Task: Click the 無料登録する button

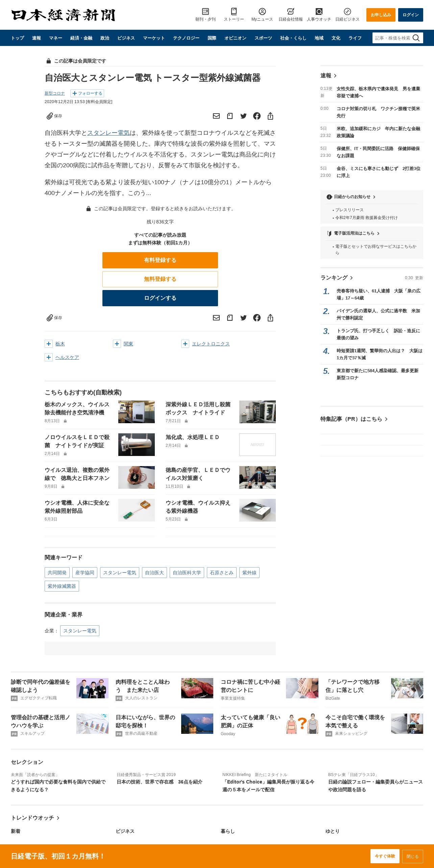Action: tap(160, 279)
